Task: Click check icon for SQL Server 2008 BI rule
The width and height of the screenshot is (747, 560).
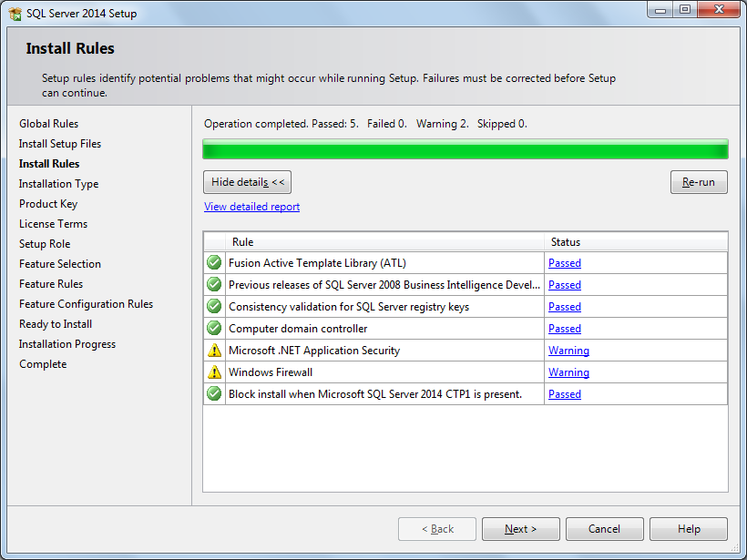Action: [214, 284]
